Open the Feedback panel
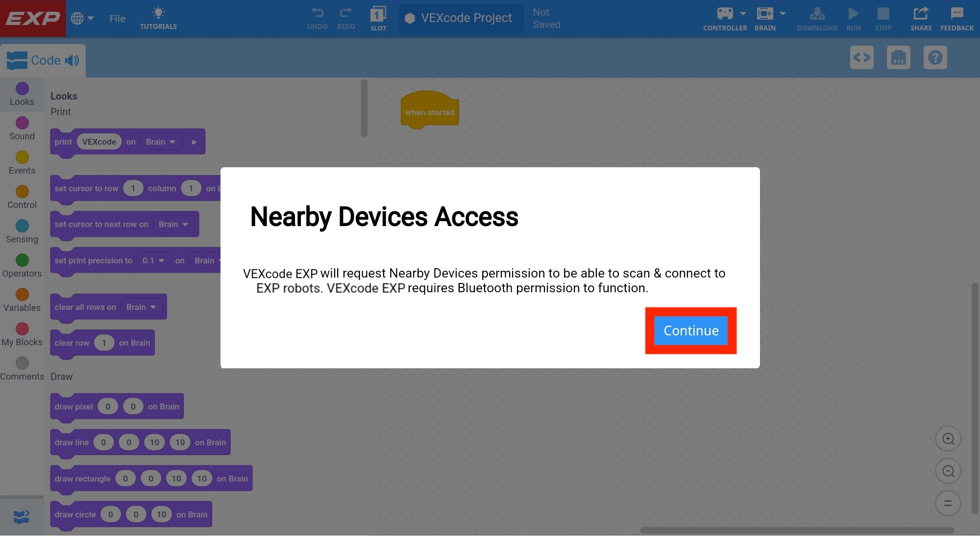The width and height of the screenshot is (980, 536). pyautogui.click(x=956, y=18)
